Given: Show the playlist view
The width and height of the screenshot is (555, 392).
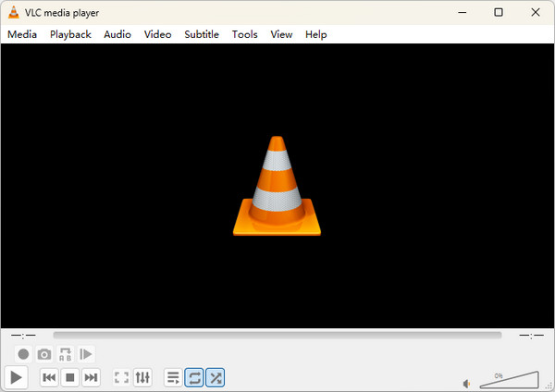Looking at the screenshot, I should (x=173, y=377).
